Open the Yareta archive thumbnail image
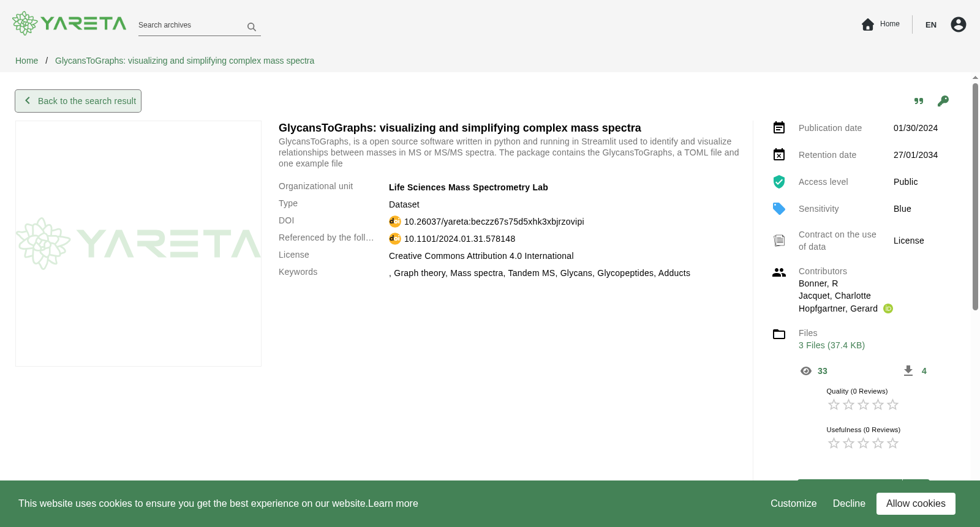Image resolution: width=980 pixels, height=527 pixels. coord(138,244)
